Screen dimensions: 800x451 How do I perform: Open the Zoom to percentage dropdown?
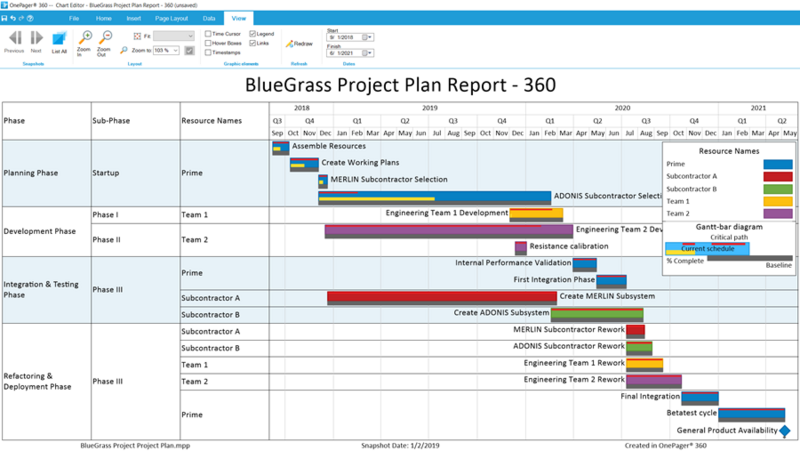tap(176, 51)
